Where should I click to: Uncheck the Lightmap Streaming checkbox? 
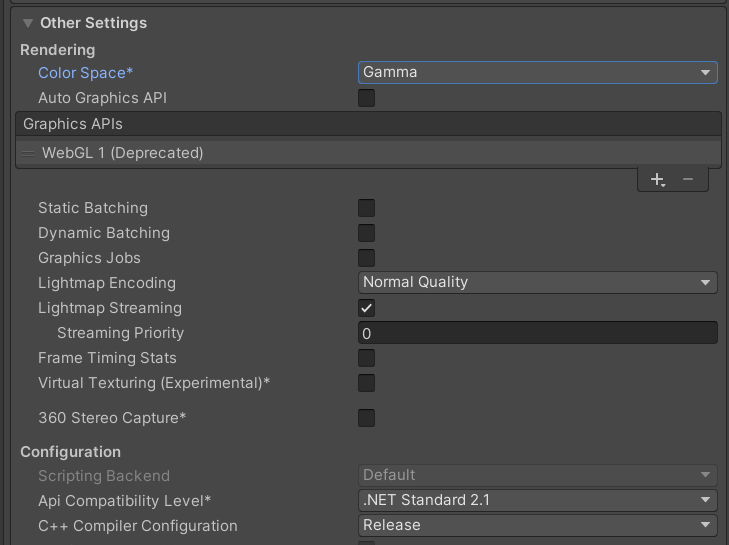(366, 308)
